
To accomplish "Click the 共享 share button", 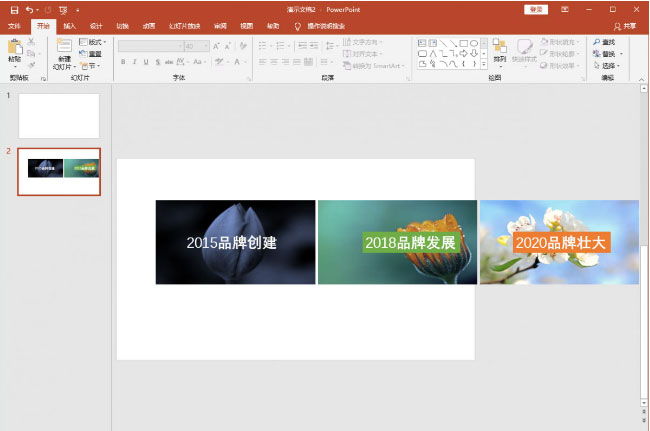I will coord(625,26).
